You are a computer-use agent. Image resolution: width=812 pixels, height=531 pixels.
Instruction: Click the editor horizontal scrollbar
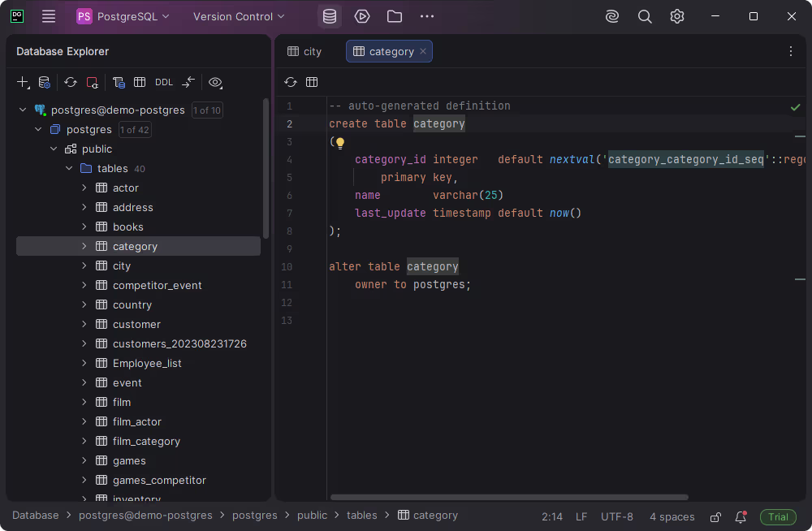[x=509, y=498]
